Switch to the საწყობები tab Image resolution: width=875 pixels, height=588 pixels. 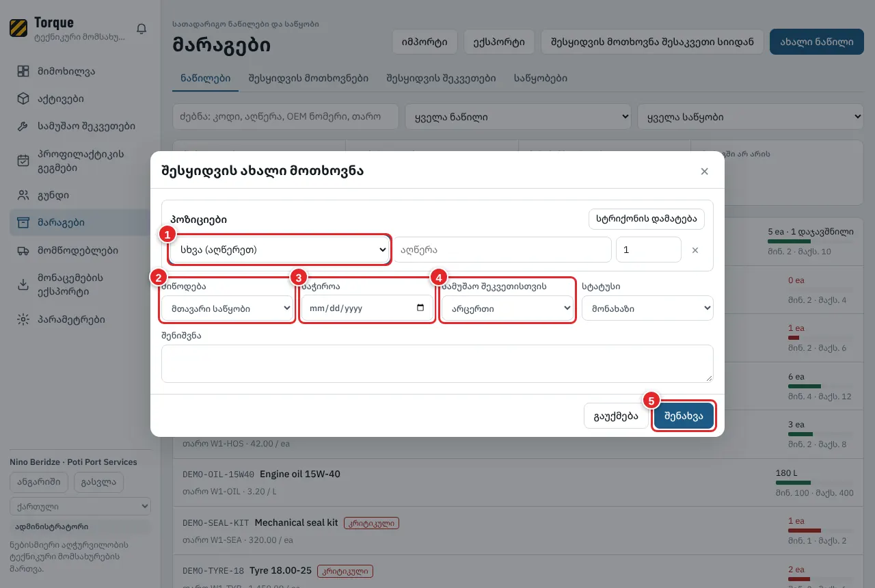coord(541,79)
